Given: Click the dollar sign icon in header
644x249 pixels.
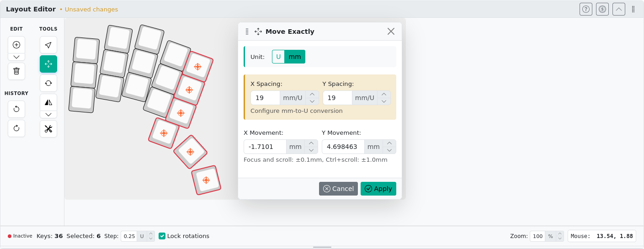Looking at the screenshot, I should point(602,9).
